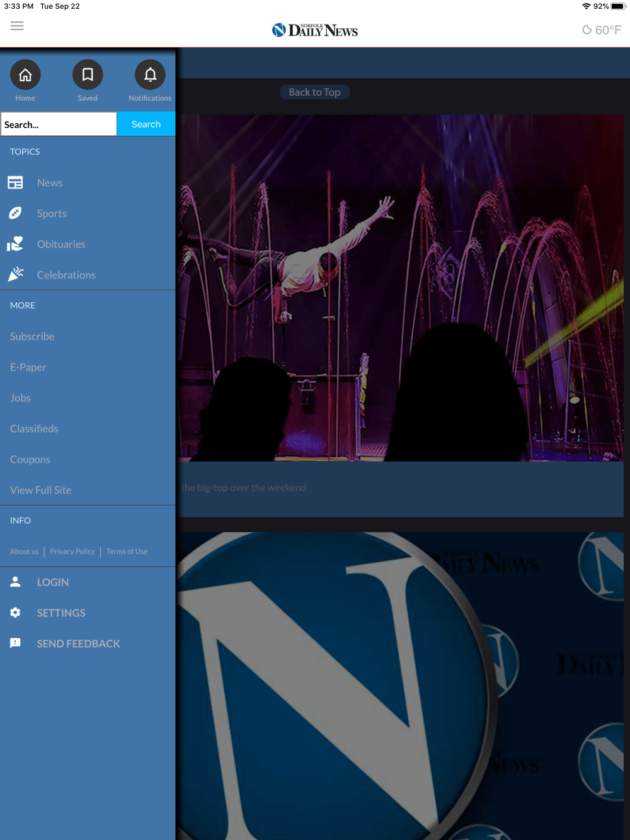630x840 pixels.
Task: Open the Subscribe entry
Action: 32,336
